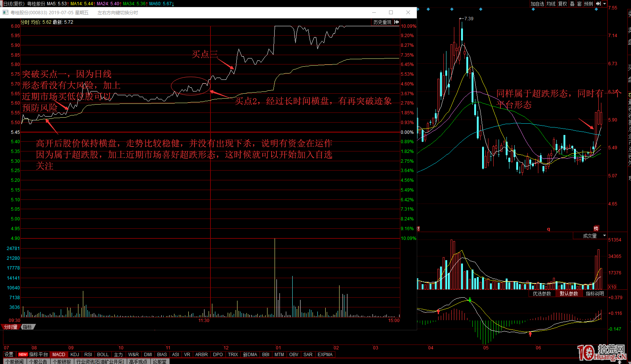Screen dimensions: 631x364
Task: Open the 个股新闻 news tab
Action: (14, 361)
